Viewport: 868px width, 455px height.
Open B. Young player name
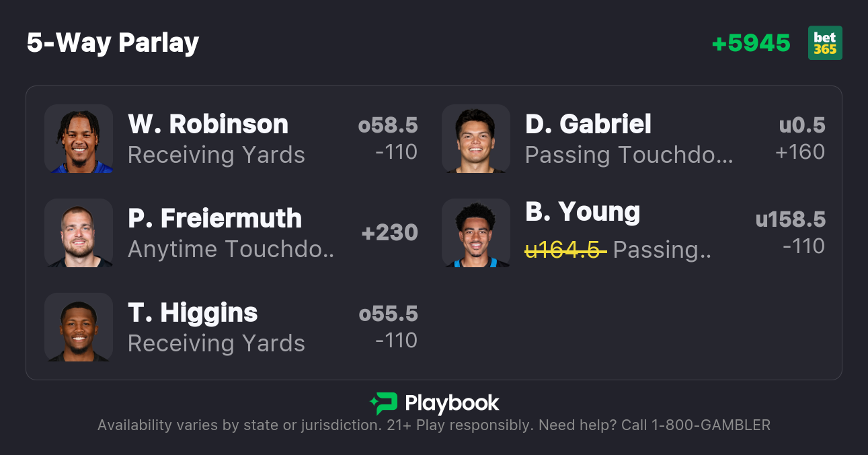coord(582,211)
